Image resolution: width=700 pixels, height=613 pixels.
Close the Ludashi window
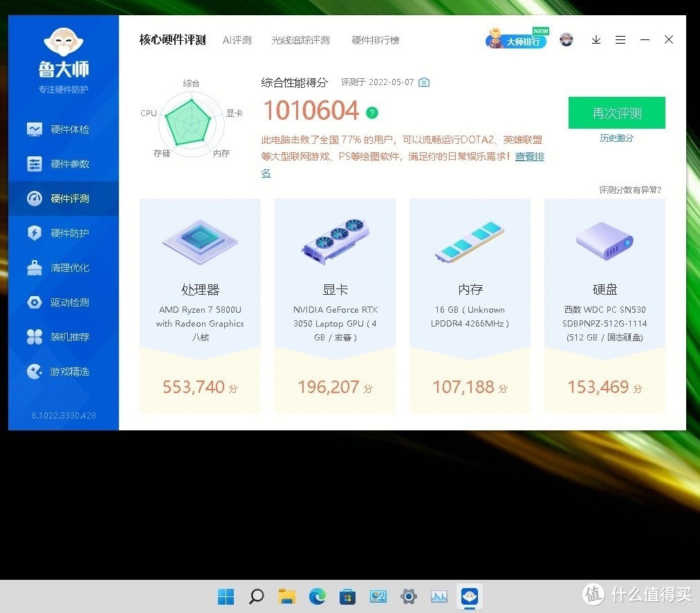669,39
